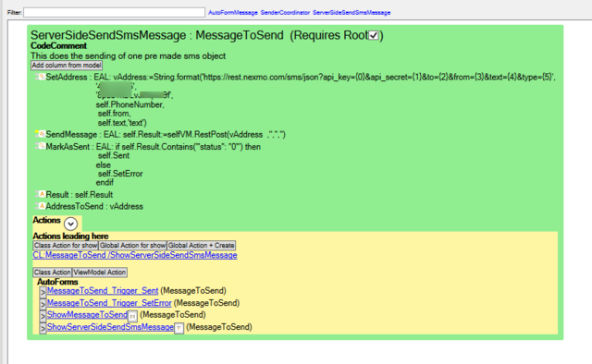This screenshot has width=592, height=364.
Task: Click the AutoForms heading
Action: point(57,282)
